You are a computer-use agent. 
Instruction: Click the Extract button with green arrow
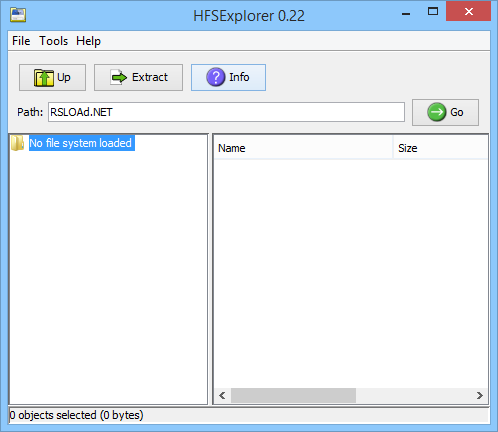tap(138, 77)
